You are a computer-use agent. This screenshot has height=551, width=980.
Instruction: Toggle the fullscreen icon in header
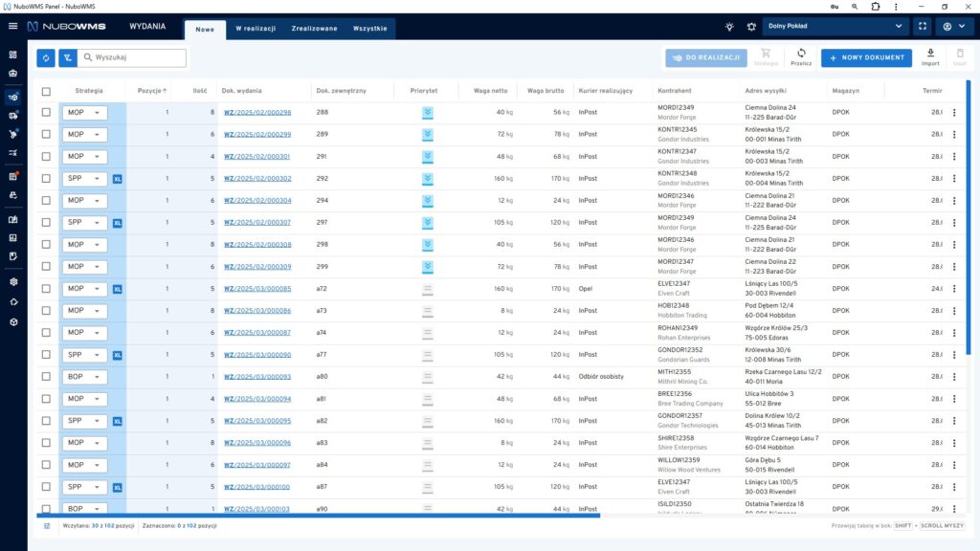click(x=922, y=27)
